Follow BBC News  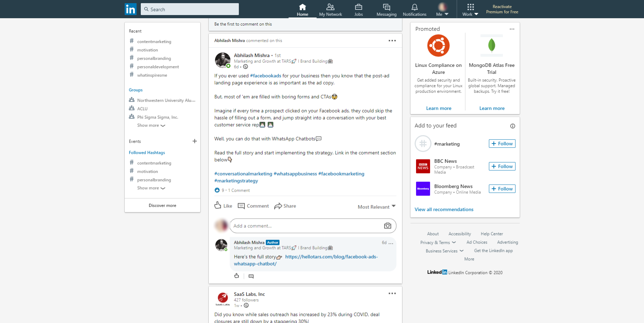click(502, 166)
